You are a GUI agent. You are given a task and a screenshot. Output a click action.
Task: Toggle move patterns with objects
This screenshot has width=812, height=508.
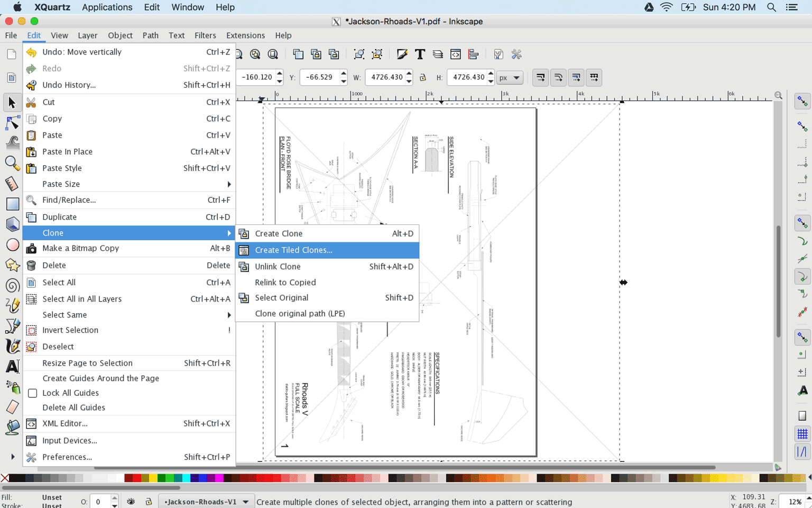tap(594, 77)
